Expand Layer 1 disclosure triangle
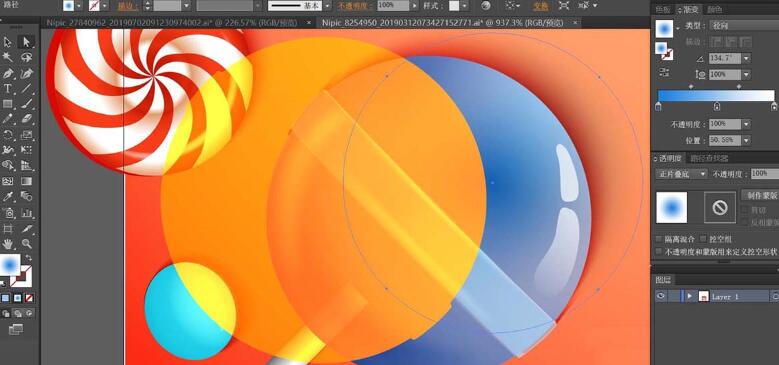779x365 pixels. tap(690, 296)
